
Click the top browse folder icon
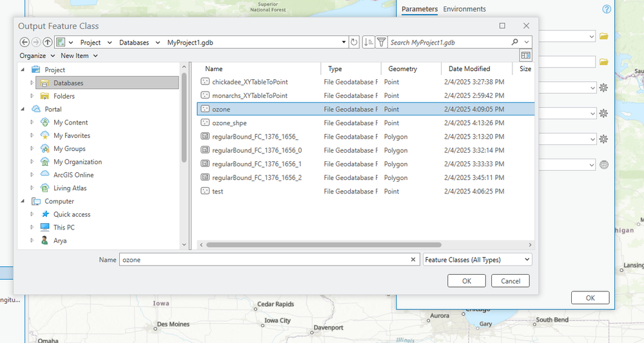604,36
